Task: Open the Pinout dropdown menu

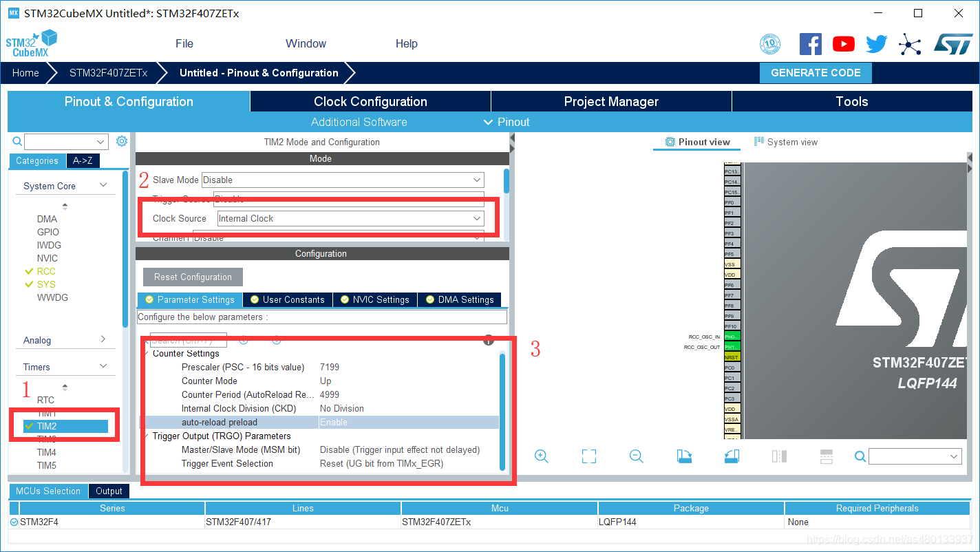Action: [507, 122]
